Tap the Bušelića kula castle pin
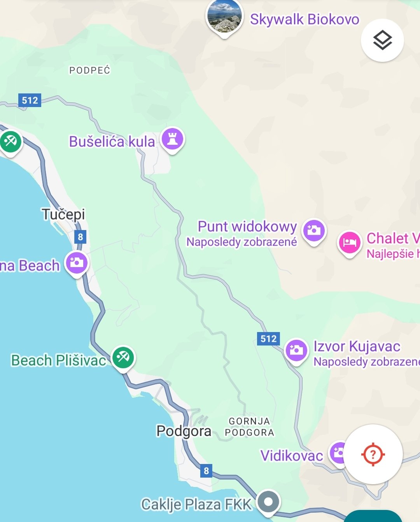Viewport: 420px width, 522px height. tap(173, 140)
